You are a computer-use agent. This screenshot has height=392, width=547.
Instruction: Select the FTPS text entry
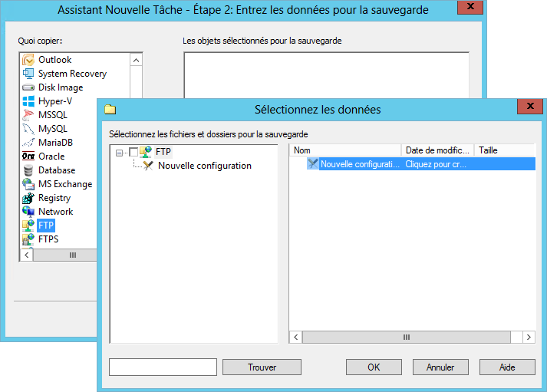tap(48, 239)
